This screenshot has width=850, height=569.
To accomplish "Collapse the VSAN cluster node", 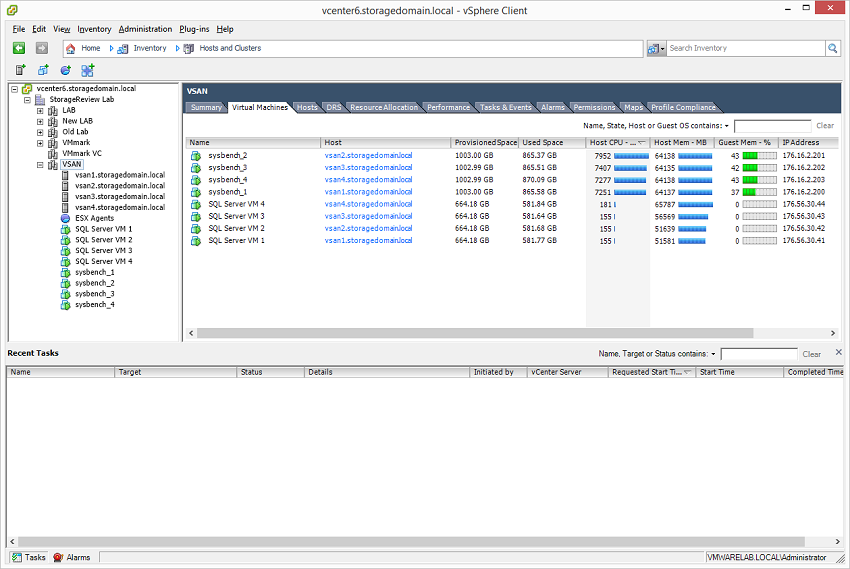I will coord(40,165).
